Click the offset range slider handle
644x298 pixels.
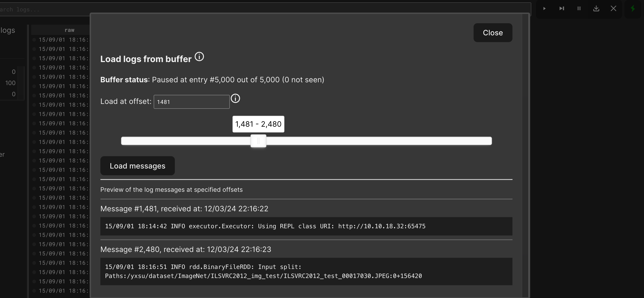[258, 141]
